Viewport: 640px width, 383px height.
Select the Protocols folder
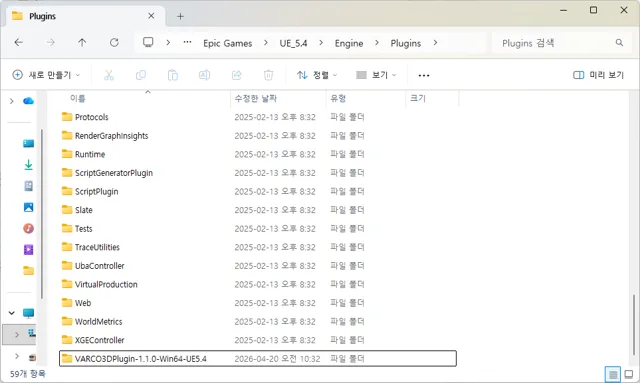pos(258,117)
